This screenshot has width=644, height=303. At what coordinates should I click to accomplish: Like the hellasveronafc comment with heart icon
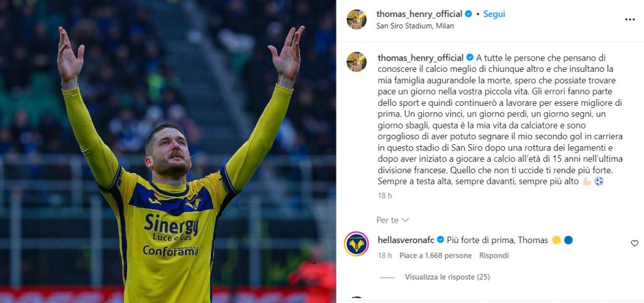(x=635, y=243)
